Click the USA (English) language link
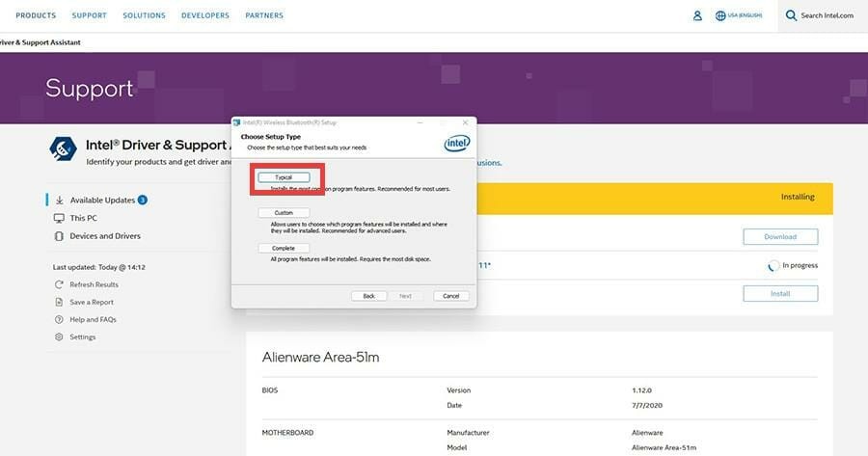The height and width of the screenshot is (456, 868). [745, 15]
